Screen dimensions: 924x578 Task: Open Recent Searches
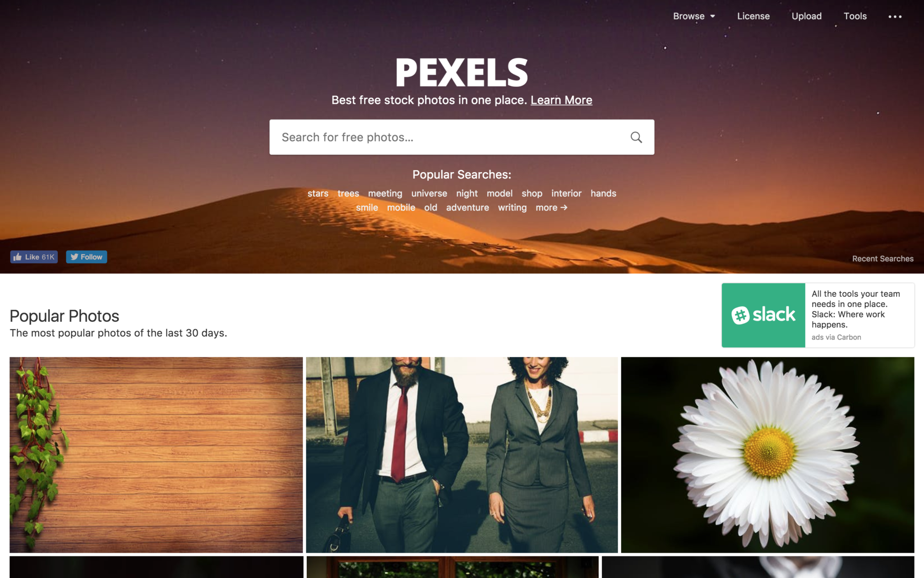pos(882,259)
